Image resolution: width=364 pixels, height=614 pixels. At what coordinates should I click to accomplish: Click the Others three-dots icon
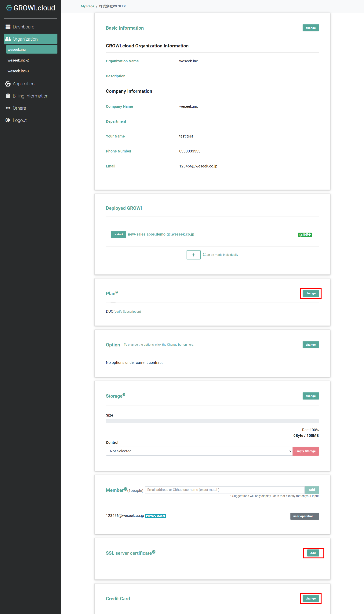coord(8,108)
